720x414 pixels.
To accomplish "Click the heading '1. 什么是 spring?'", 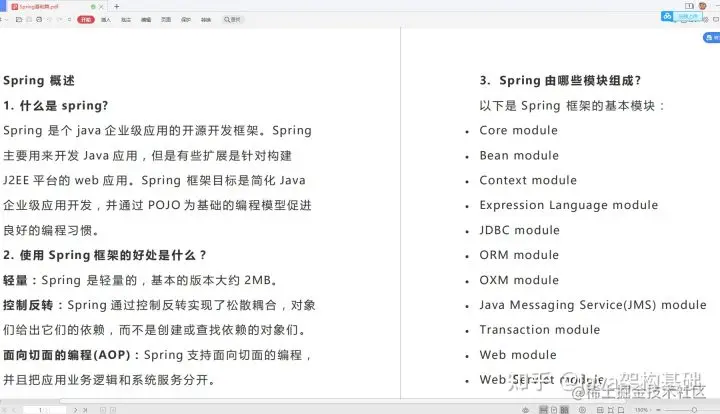I will click(56, 106).
